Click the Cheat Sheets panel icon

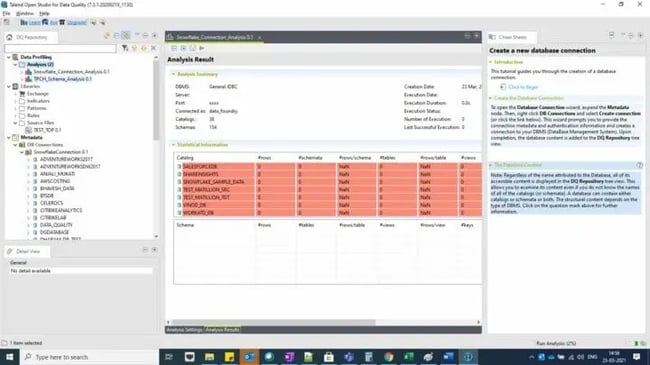pyautogui.click(x=492, y=37)
